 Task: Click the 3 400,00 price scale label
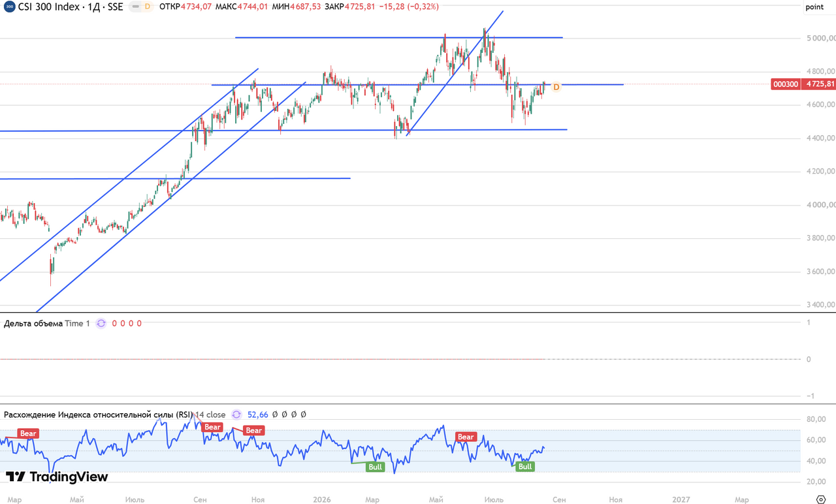click(x=822, y=305)
